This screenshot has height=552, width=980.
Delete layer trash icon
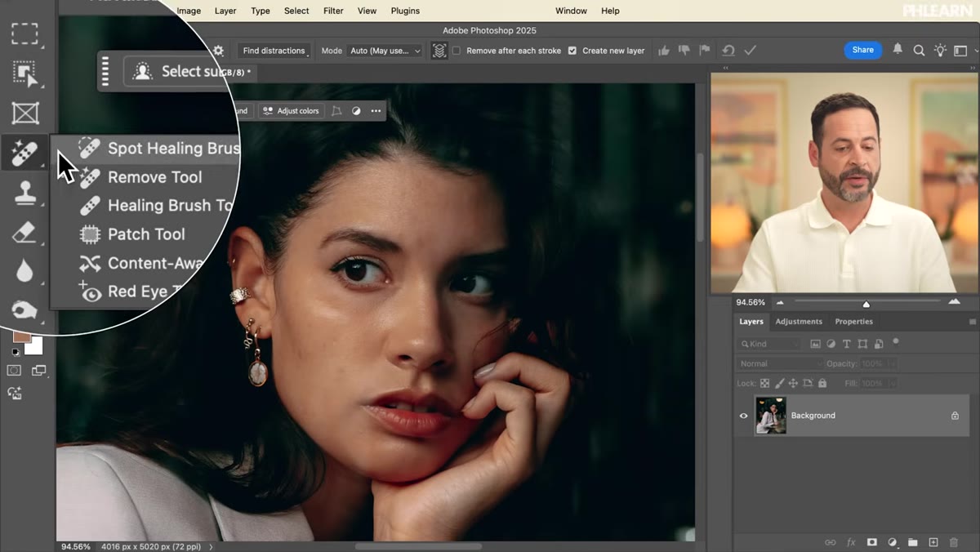point(954,542)
